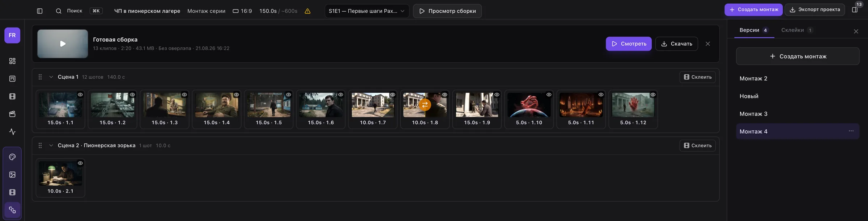Collapse Сцена 1 with its chevron
Viewport: 868px width, 221px height.
51,77
